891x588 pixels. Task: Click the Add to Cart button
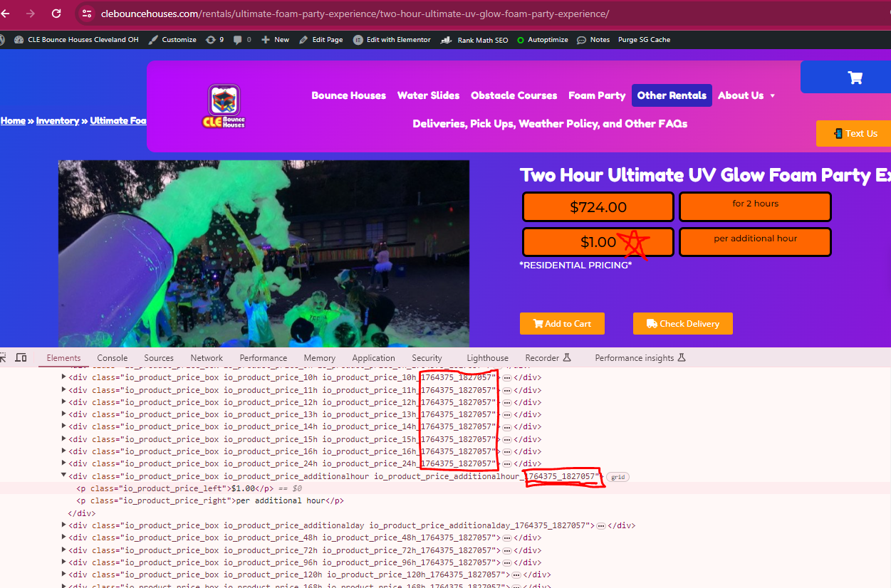pyautogui.click(x=562, y=323)
